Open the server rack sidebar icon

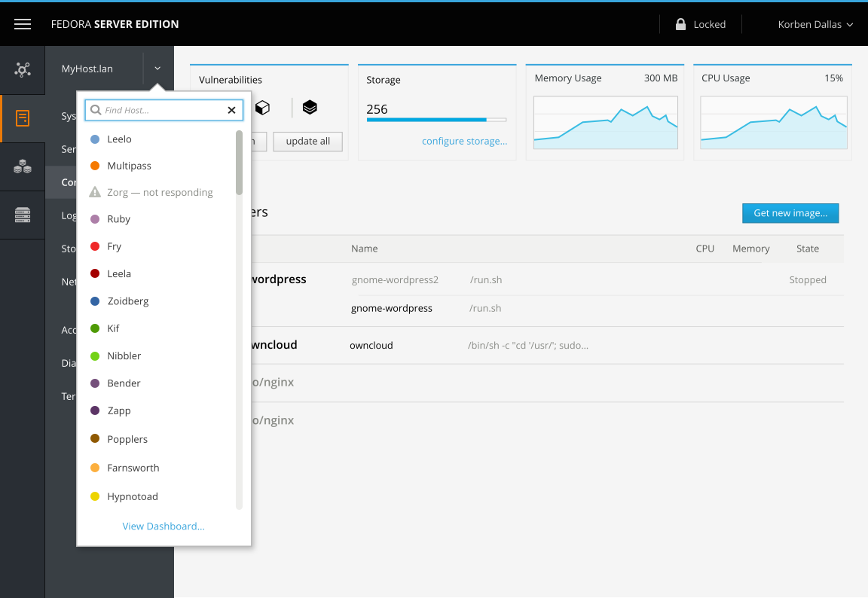click(x=23, y=215)
